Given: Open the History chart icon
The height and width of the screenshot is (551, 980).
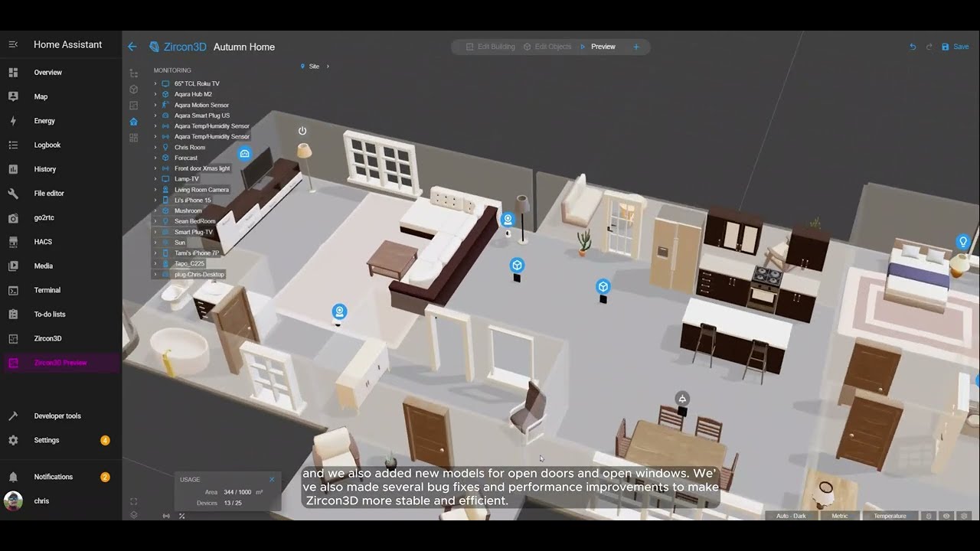Looking at the screenshot, I should 13,169.
